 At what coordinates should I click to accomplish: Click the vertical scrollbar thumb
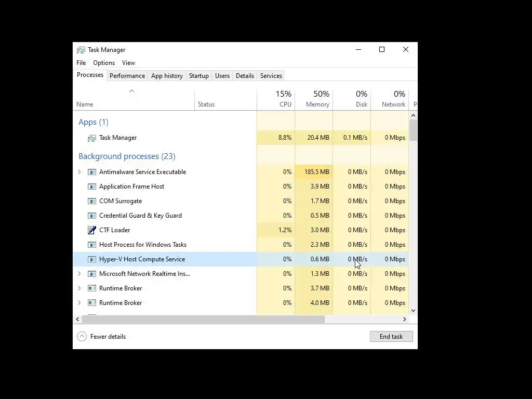(413, 130)
